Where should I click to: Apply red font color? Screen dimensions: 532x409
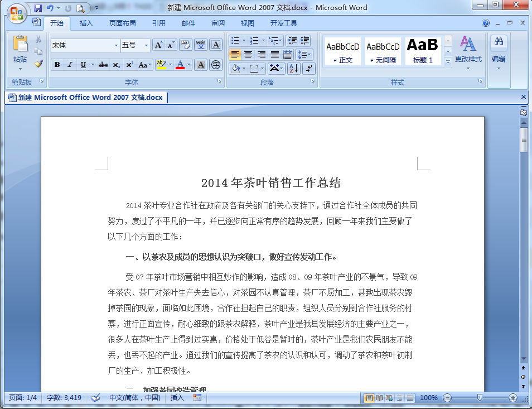point(180,65)
